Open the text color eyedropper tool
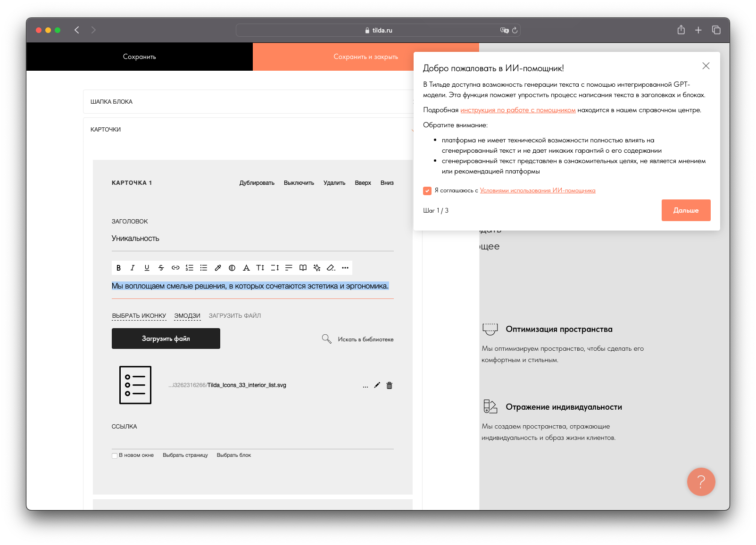This screenshot has width=756, height=545. (218, 268)
